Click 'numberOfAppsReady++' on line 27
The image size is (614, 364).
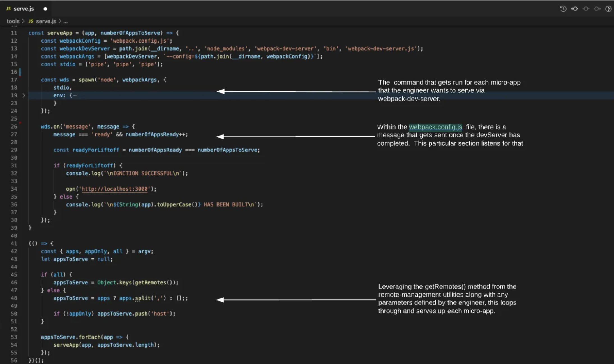point(155,134)
